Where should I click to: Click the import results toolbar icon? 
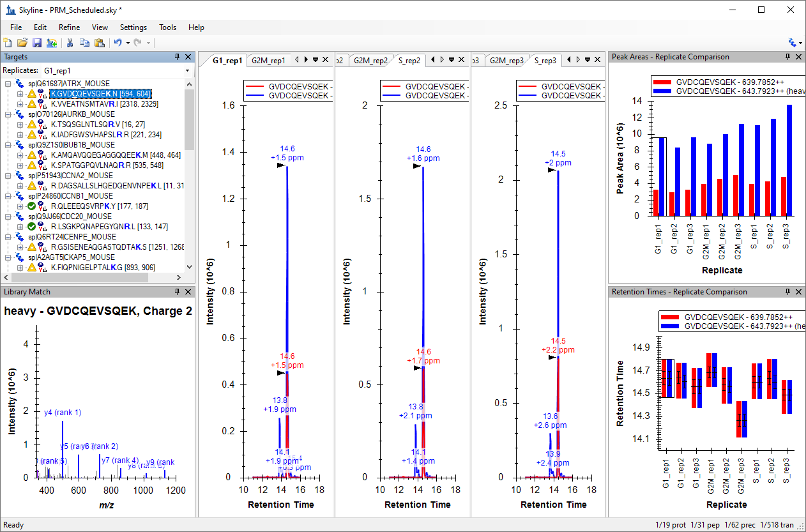pyautogui.click(x=52, y=43)
